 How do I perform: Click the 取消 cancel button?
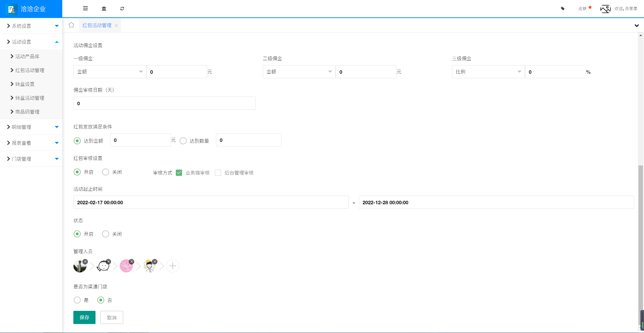pyautogui.click(x=111, y=317)
